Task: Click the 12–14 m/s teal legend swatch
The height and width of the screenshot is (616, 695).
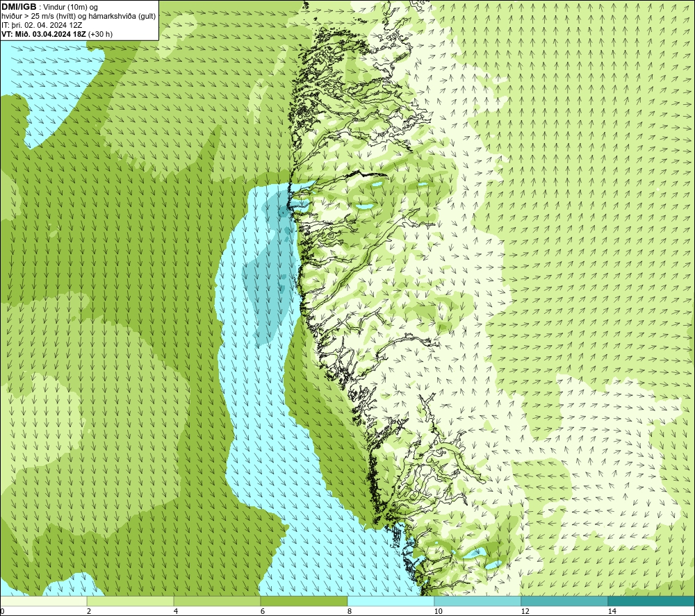Action: coord(564,601)
